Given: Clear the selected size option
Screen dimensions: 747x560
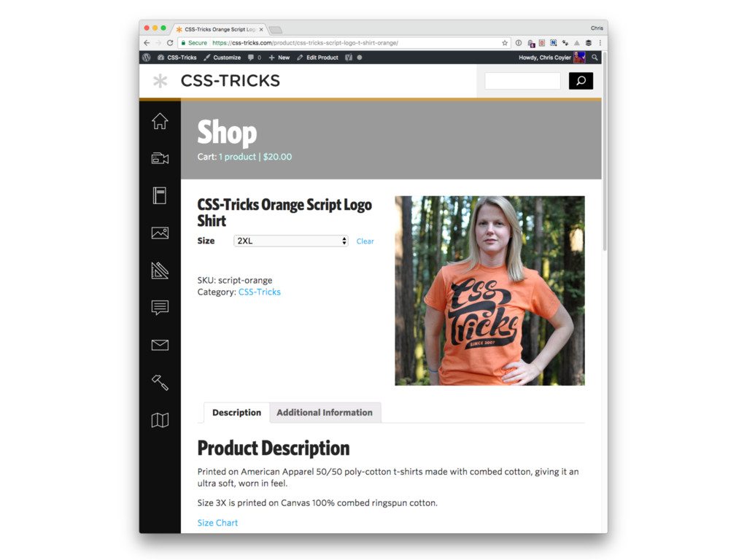Looking at the screenshot, I should point(365,241).
